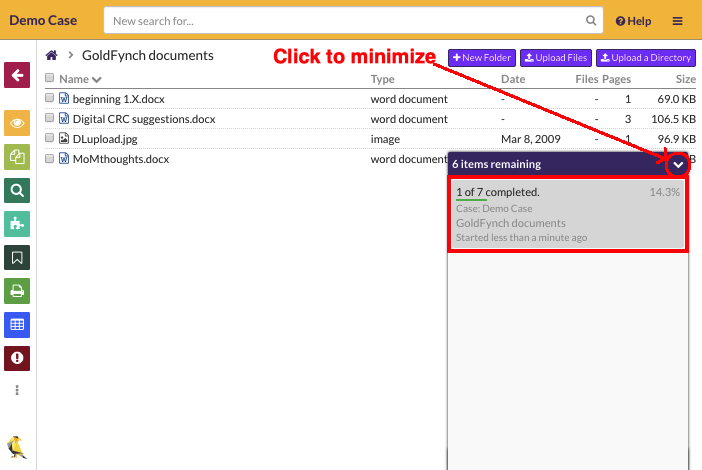Open Digital CRC suggestions.docx file name
This screenshot has height=470, width=702.
(144, 119)
